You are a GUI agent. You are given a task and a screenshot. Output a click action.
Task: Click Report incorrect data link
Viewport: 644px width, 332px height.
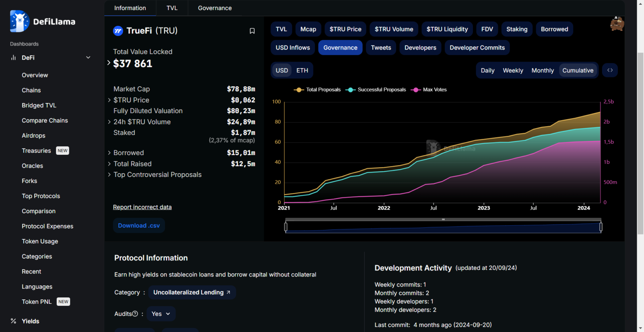pyautogui.click(x=142, y=207)
